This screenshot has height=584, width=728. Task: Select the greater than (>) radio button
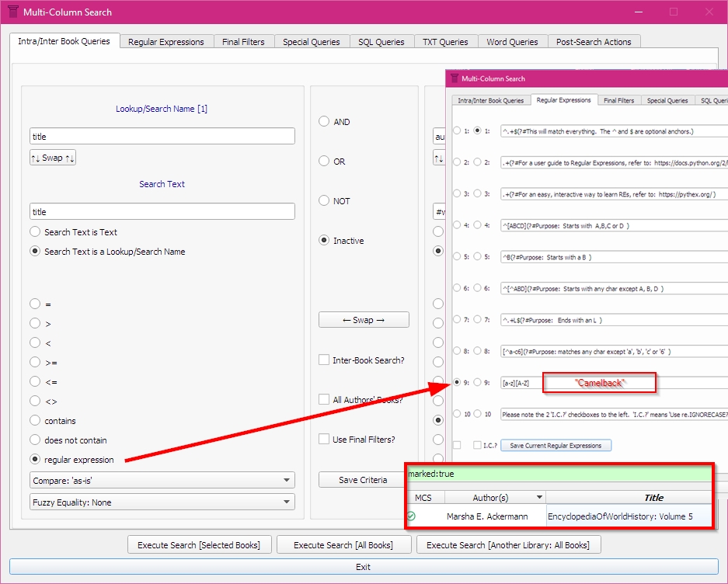pyautogui.click(x=35, y=324)
